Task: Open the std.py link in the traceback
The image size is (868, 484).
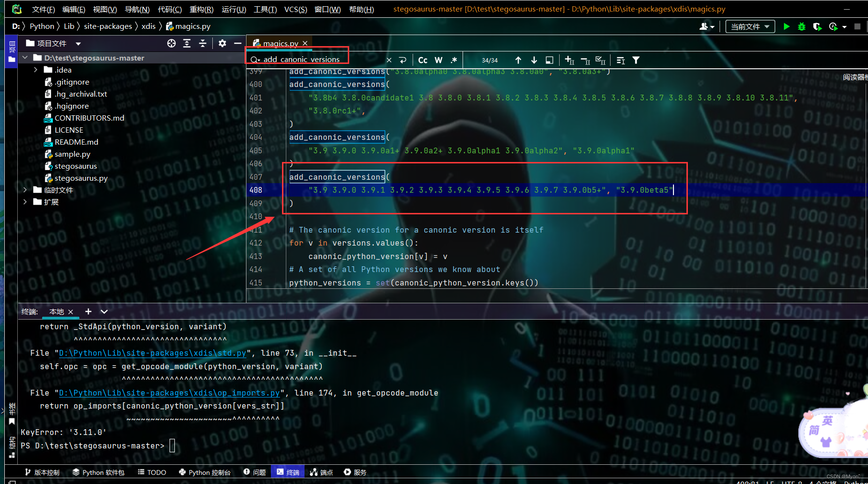Action: coord(153,353)
